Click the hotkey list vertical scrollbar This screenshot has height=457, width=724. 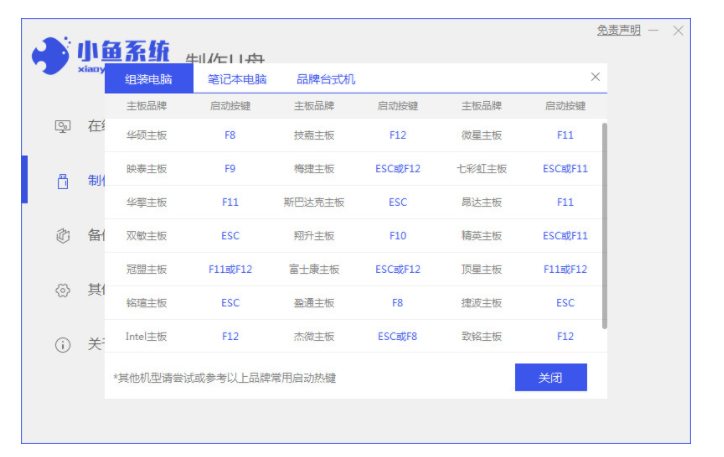point(604,225)
